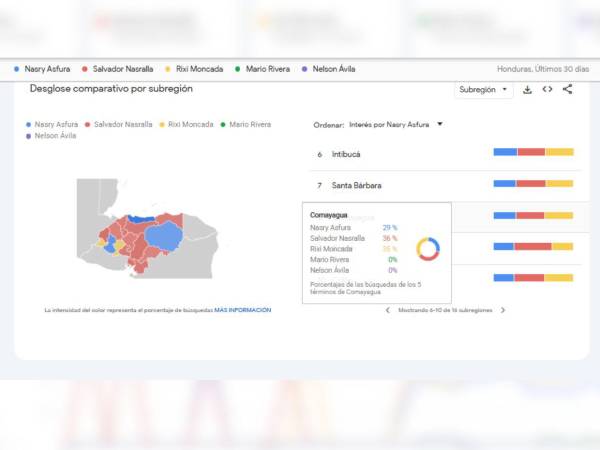The height and width of the screenshot is (450, 600).
Task: Click Santa Bárbara stacked interest bar
Action: tap(533, 184)
